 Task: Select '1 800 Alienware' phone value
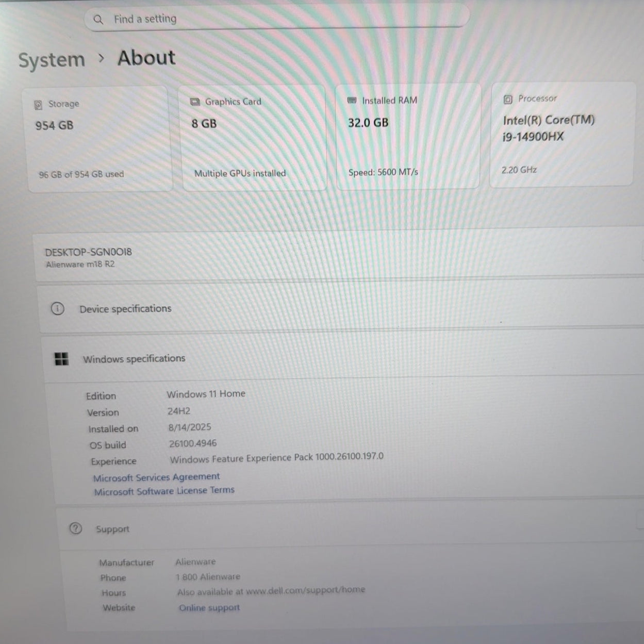(x=208, y=577)
